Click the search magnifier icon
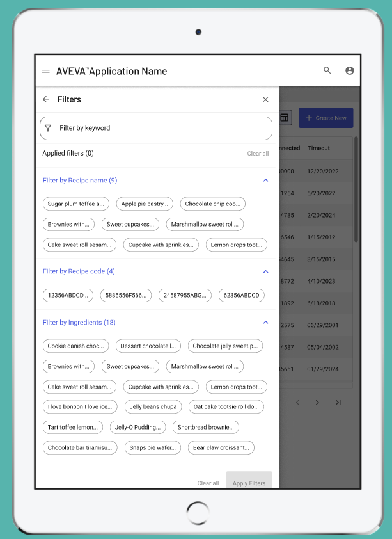The image size is (392, 539). click(327, 70)
